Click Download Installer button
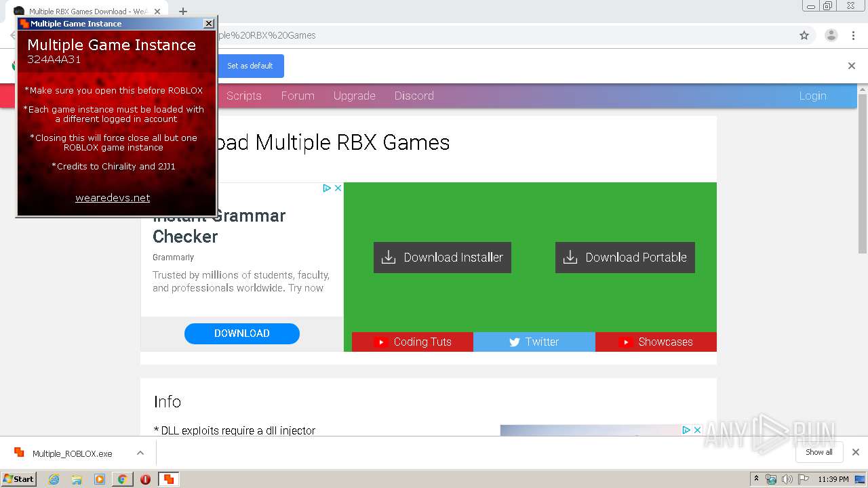Screen dimensions: 868x488 coord(442,258)
